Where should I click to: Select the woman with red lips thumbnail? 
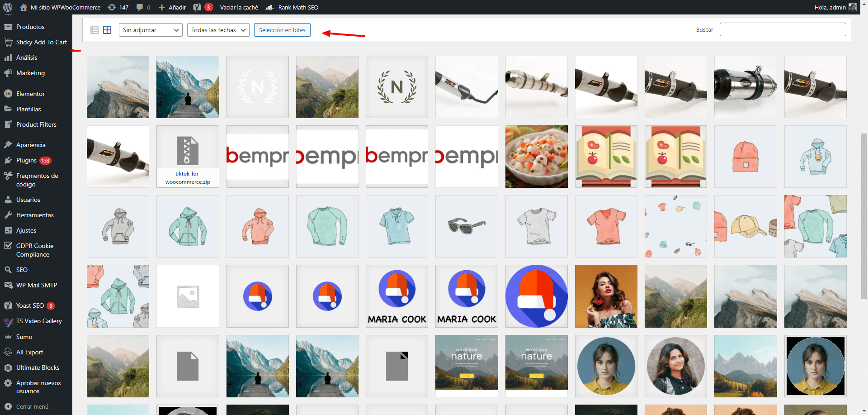[x=606, y=296]
